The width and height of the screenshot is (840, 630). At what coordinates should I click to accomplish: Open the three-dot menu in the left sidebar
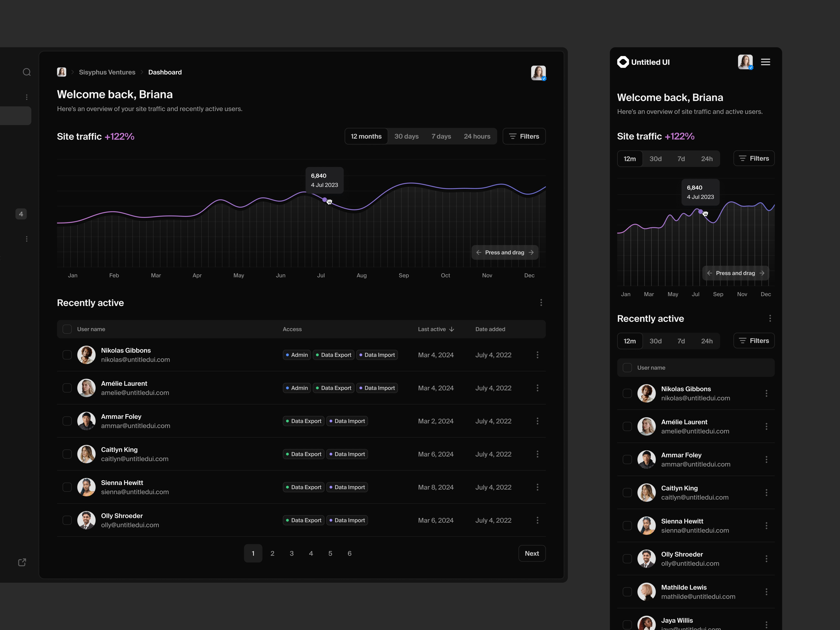27,97
